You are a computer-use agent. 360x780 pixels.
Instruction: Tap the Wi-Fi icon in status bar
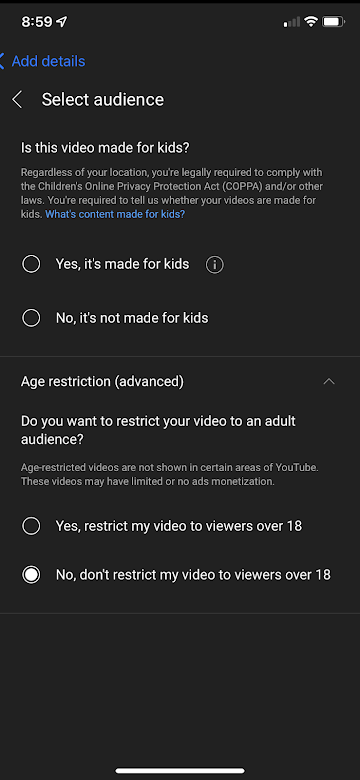pos(311,22)
